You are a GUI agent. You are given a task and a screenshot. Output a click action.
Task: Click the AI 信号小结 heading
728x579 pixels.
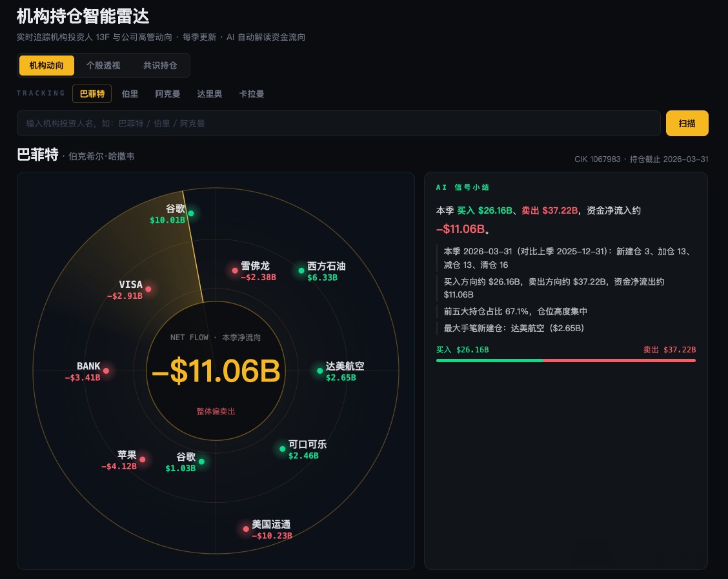click(463, 187)
